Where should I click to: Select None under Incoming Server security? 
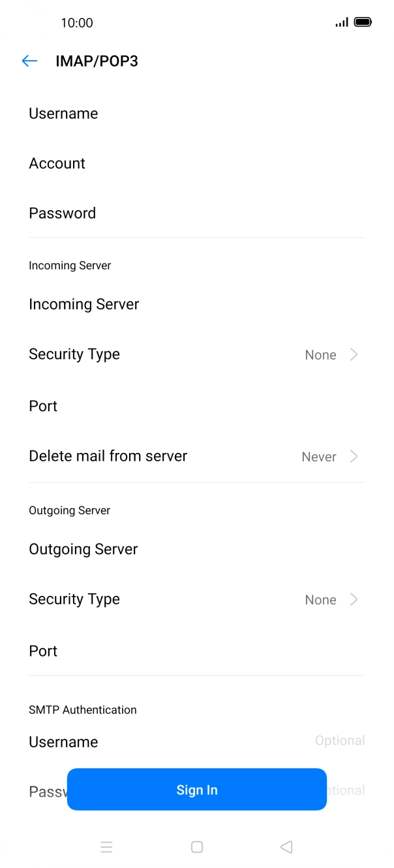click(x=320, y=354)
